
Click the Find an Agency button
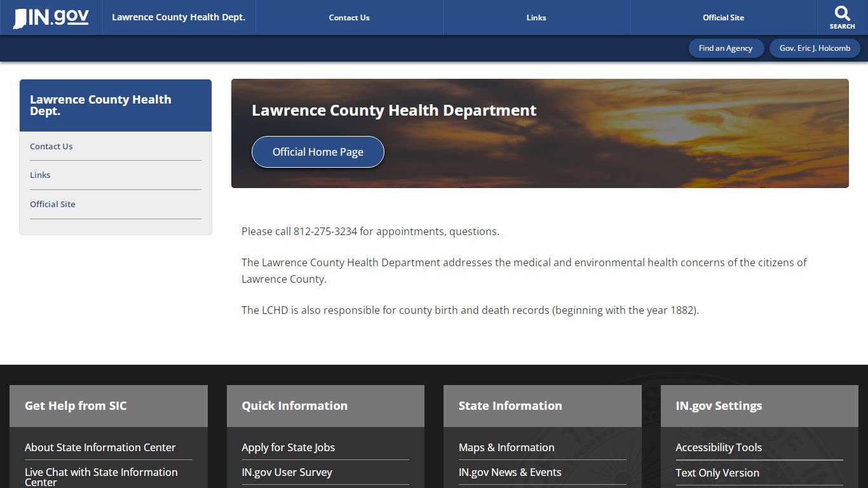726,48
